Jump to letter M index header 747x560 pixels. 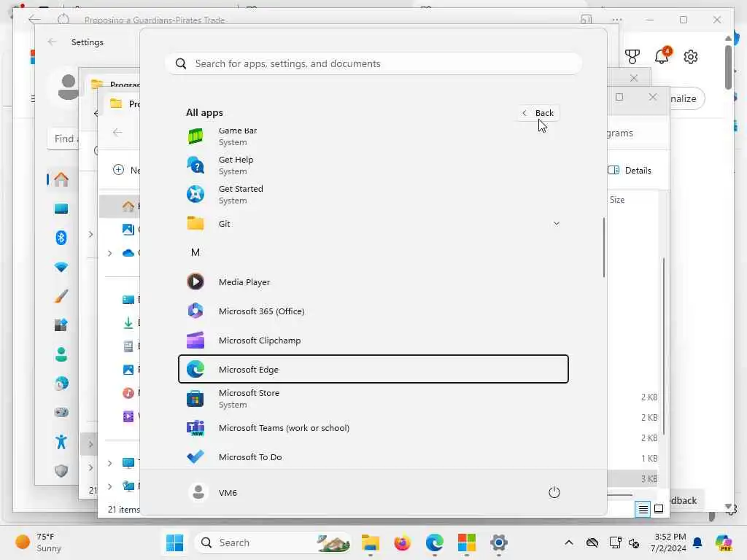(196, 252)
